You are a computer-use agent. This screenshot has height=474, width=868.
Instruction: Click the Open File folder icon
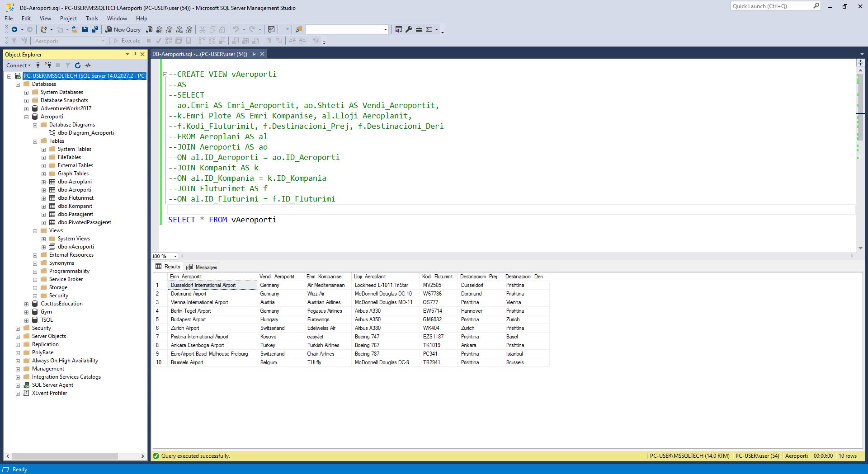coord(75,29)
